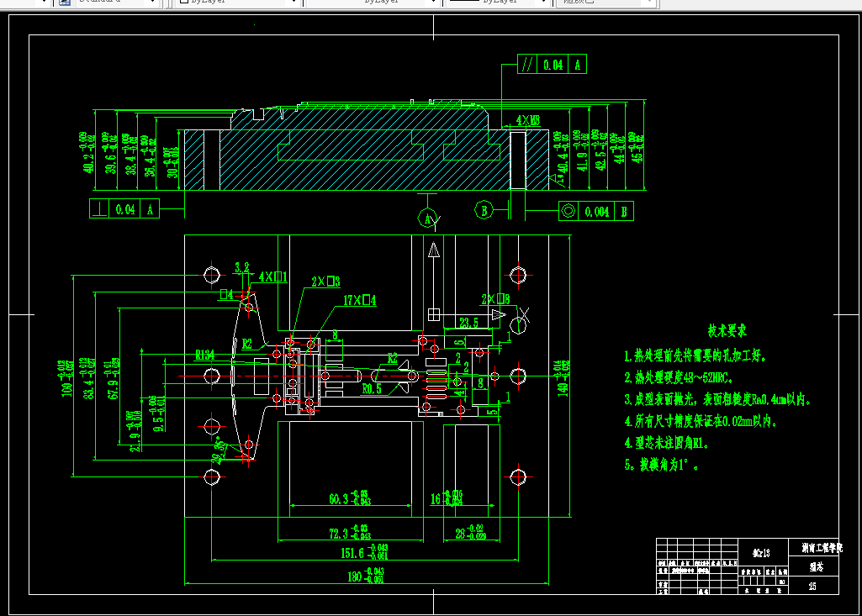Click the 23.5 dimension near the arrow
The width and height of the screenshot is (862, 616).
point(468,323)
